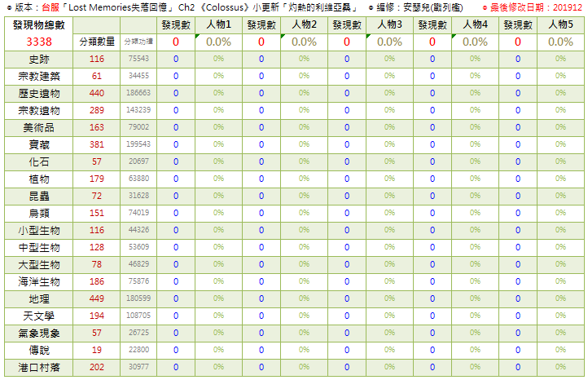This screenshot has width=588, height=380.
Task: Select score 143239 in 宗教遺物 row
Action: point(138,110)
